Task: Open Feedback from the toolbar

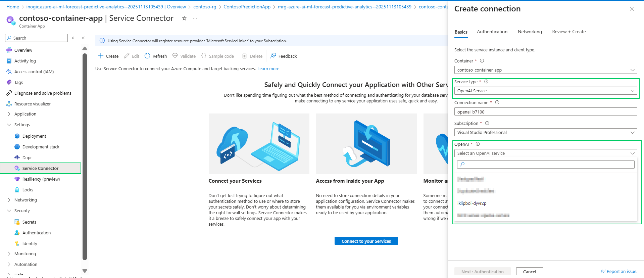Action: (x=284, y=56)
